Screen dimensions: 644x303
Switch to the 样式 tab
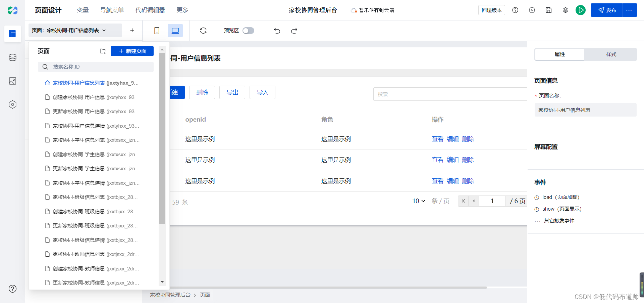pos(611,54)
